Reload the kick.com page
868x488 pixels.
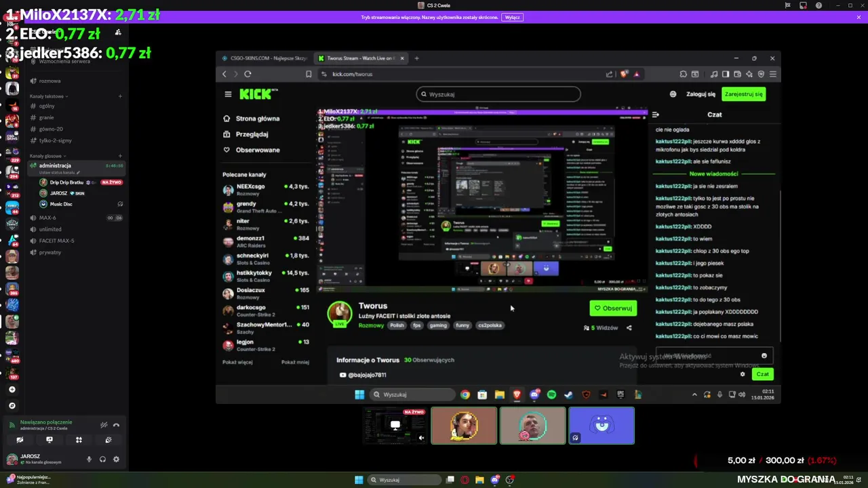click(248, 74)
